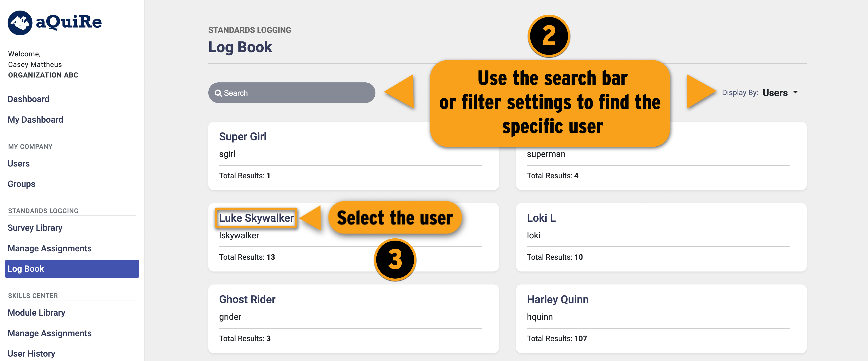The height and width of the screenshot is (361, 868).
Task: Select the Luke Skywalker user
Action: pos(256,218)
